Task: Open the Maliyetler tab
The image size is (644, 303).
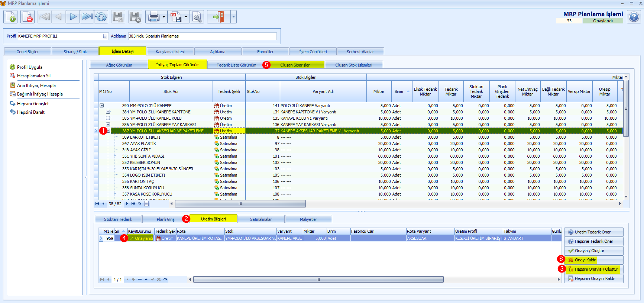Action: point(308,219)
